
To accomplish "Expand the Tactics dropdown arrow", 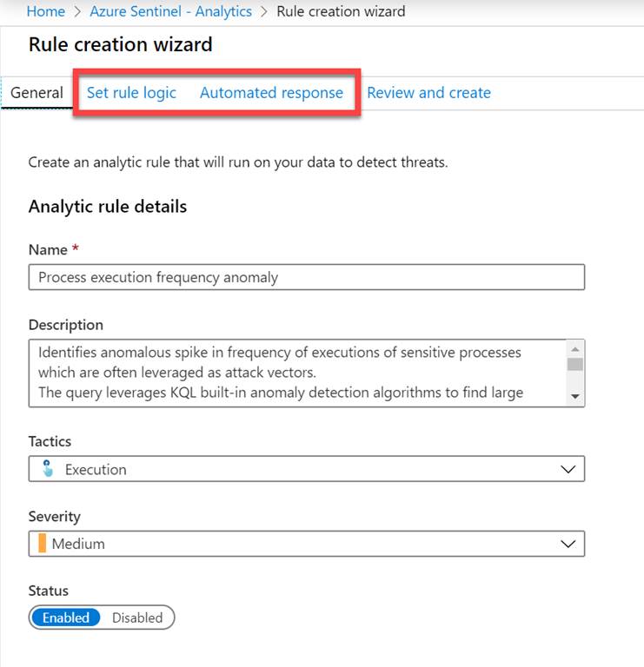I will pyautogui.click(x=568, y=469).
